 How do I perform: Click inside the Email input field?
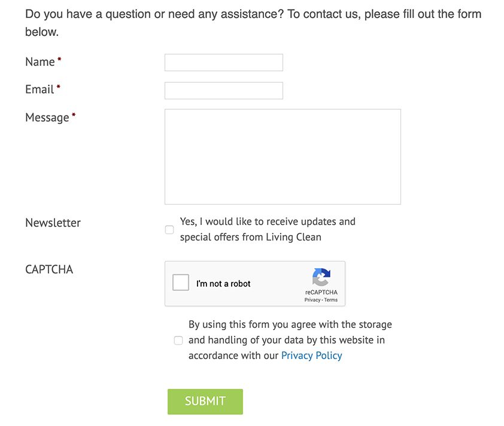223,90
